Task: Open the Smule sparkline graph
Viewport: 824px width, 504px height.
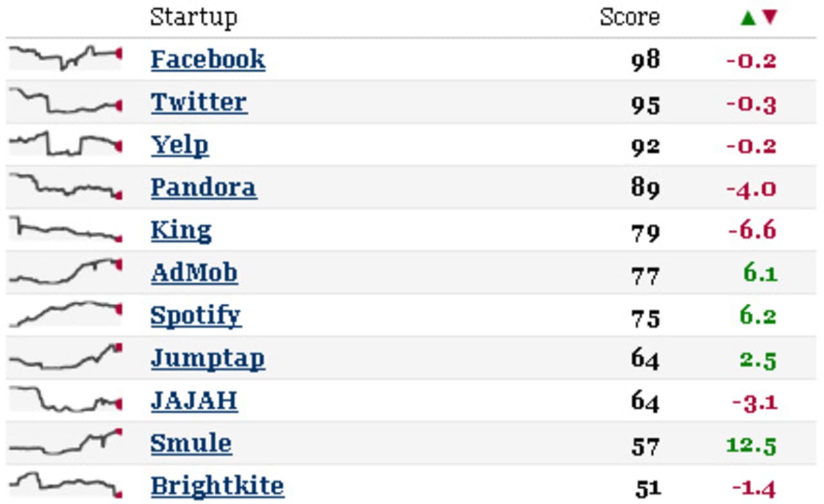Action: [65, 442]
